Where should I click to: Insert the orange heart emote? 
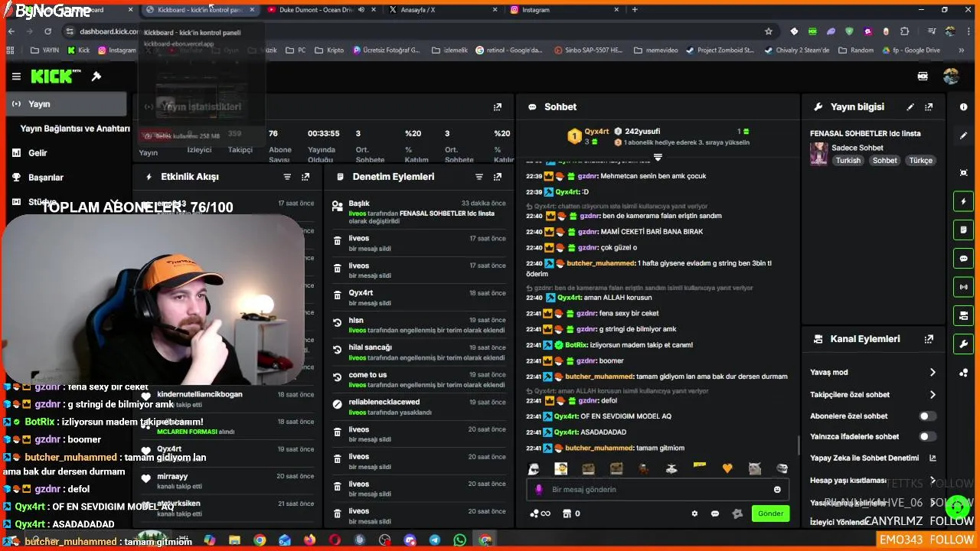coord(727,468)
